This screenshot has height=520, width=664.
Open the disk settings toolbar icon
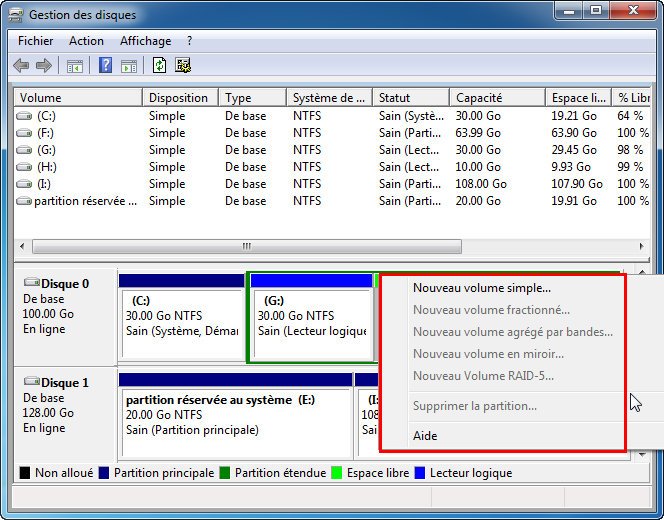pyautogui.click(x=183, y=65)
